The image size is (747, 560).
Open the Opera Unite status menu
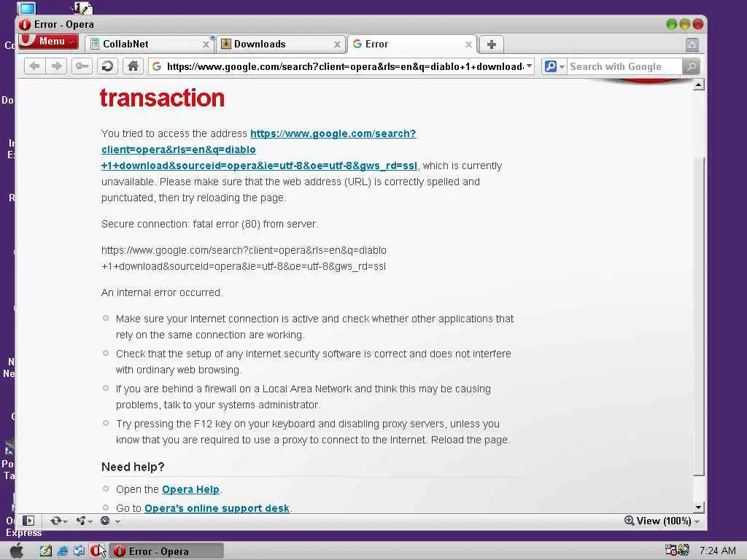85,521
